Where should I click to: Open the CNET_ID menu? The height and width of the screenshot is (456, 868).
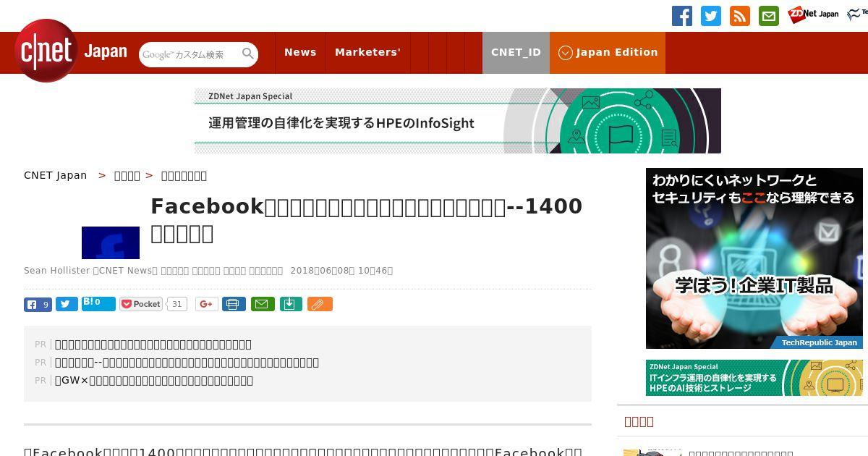(x=516, y=52)
